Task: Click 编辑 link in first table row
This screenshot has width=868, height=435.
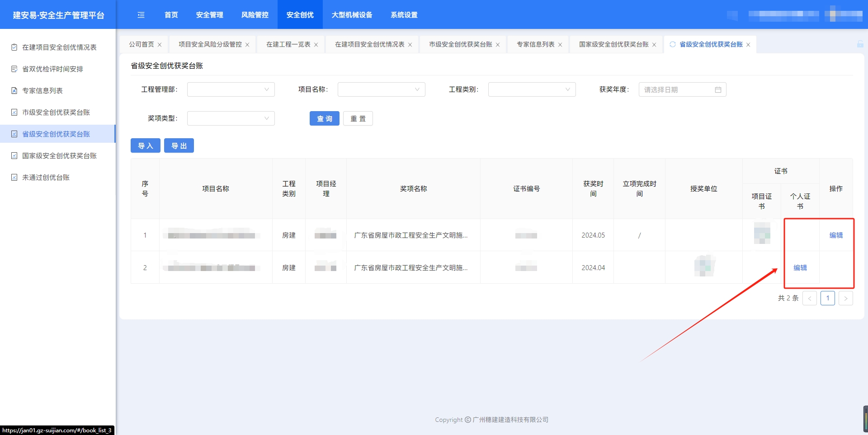Action: (x=836, y=235)
